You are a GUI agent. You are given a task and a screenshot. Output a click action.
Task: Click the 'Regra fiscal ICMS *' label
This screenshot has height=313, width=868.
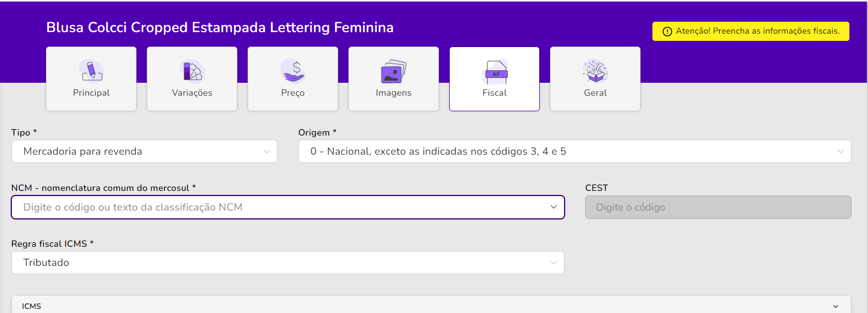pos(52,244)
